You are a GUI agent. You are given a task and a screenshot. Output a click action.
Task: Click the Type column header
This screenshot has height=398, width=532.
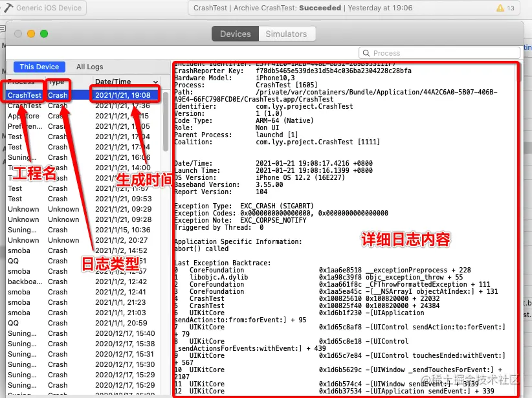click(x=56, y=82)
